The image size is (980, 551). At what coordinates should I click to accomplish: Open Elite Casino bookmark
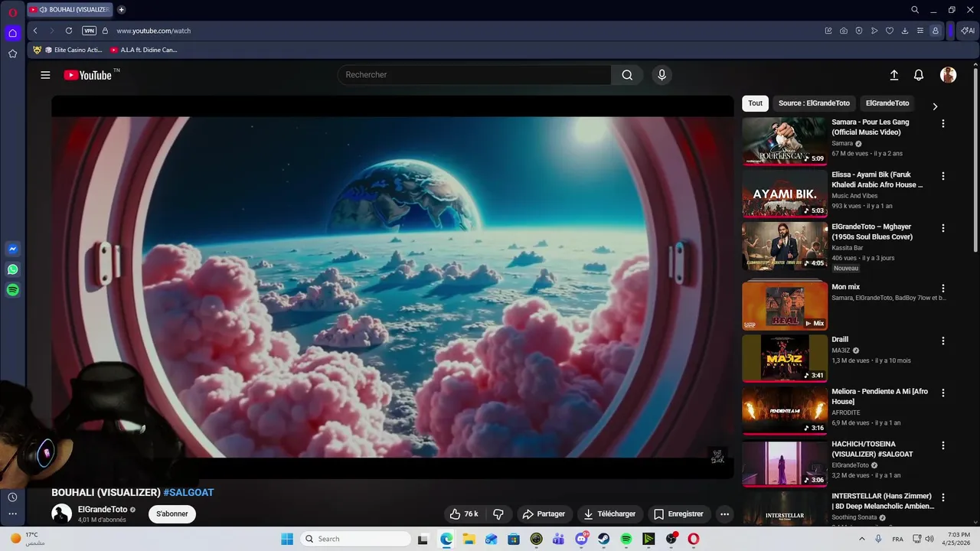tap(68, 50)
